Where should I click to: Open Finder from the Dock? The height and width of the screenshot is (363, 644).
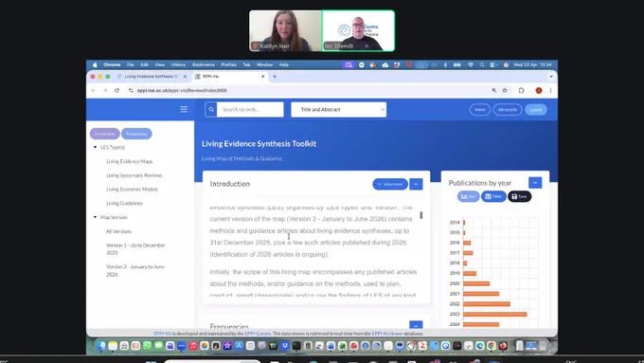tap(101, 346)
